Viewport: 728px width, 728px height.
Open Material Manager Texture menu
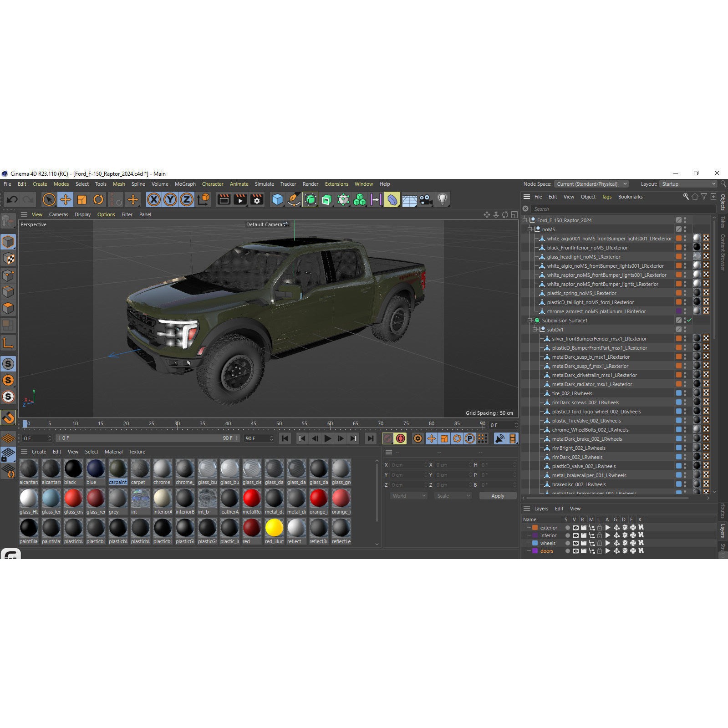pos(137,452)
